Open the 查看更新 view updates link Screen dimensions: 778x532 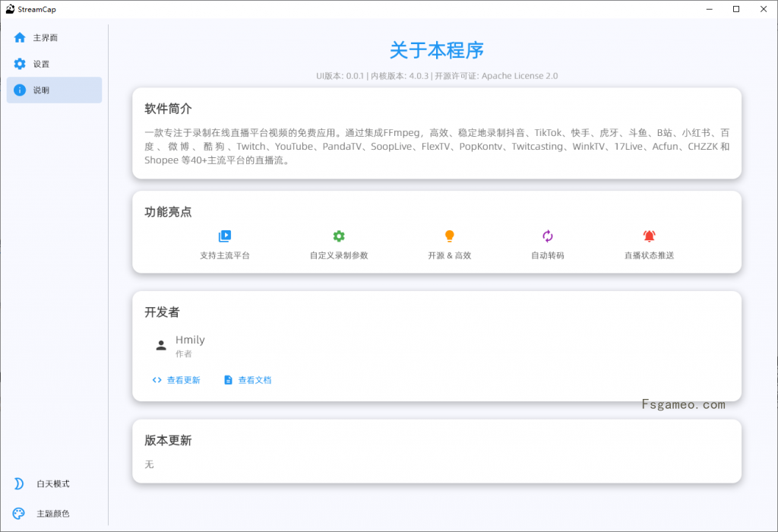[176, 380]
